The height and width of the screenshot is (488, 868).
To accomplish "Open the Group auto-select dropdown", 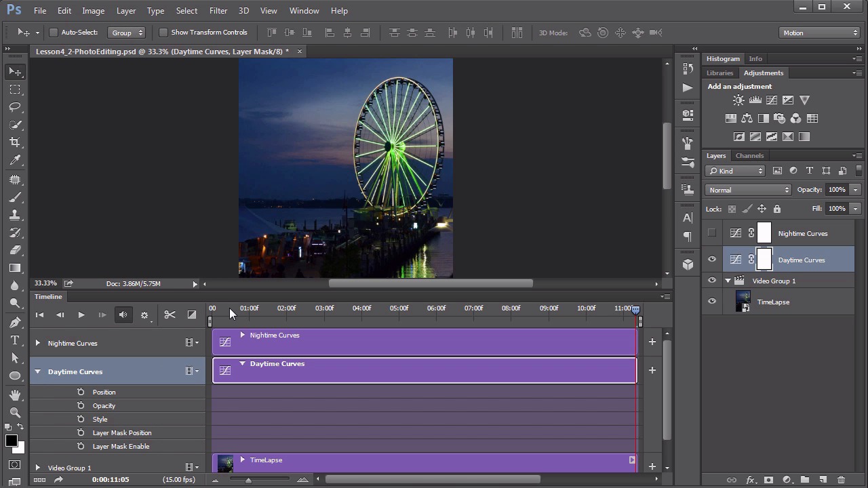I will (x=127, y=33).
